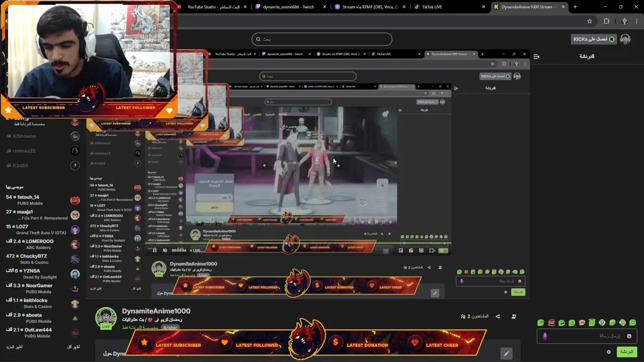Click R3d89 offline channel avatar
Viewport: 644px width, 362px height.
[x=75, y=165]
